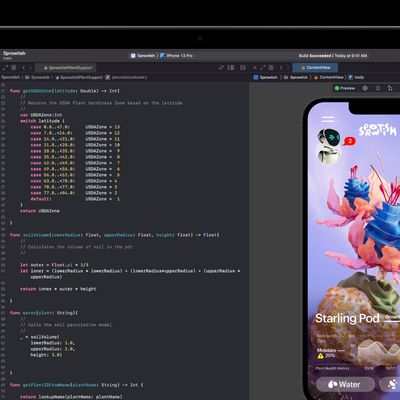400x400 pixels.
Task: Select the ContentView editor tab
Action: [315, 68]
